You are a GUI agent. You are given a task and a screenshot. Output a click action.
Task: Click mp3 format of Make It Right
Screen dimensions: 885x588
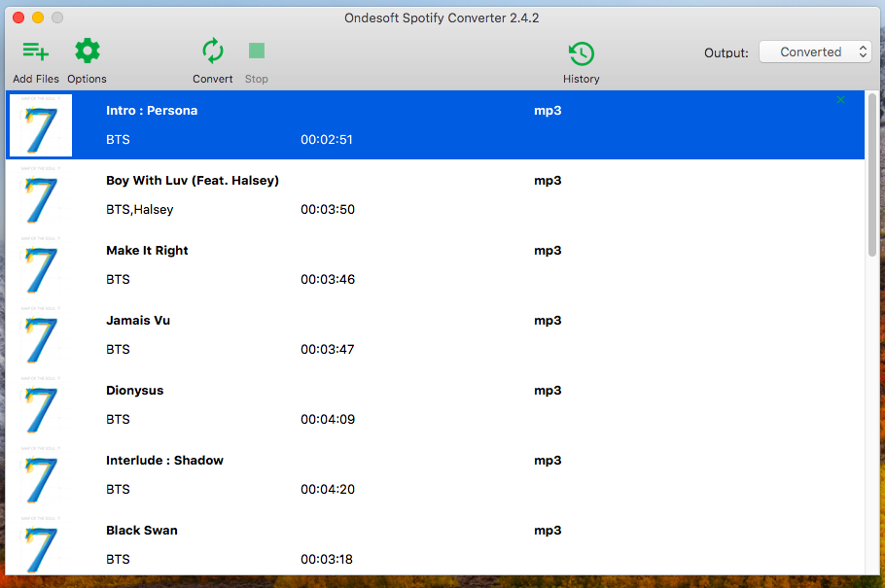click(549, 251)
